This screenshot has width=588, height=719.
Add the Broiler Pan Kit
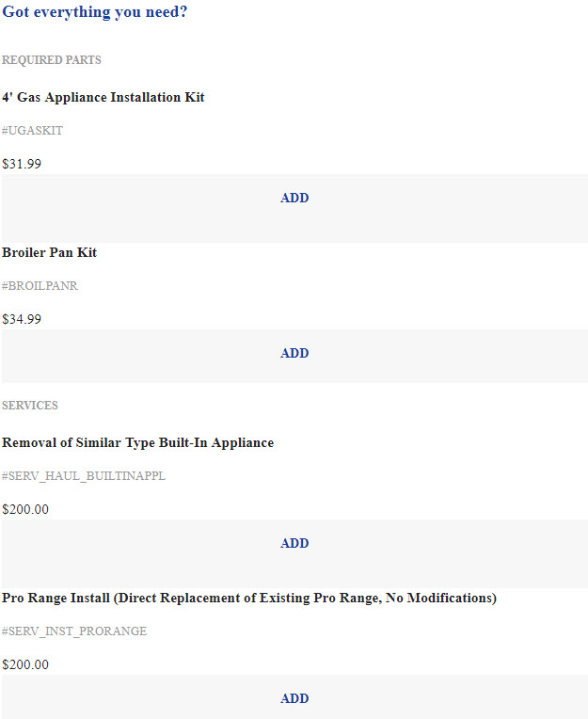pyautogui.click(x=294, y=354)
